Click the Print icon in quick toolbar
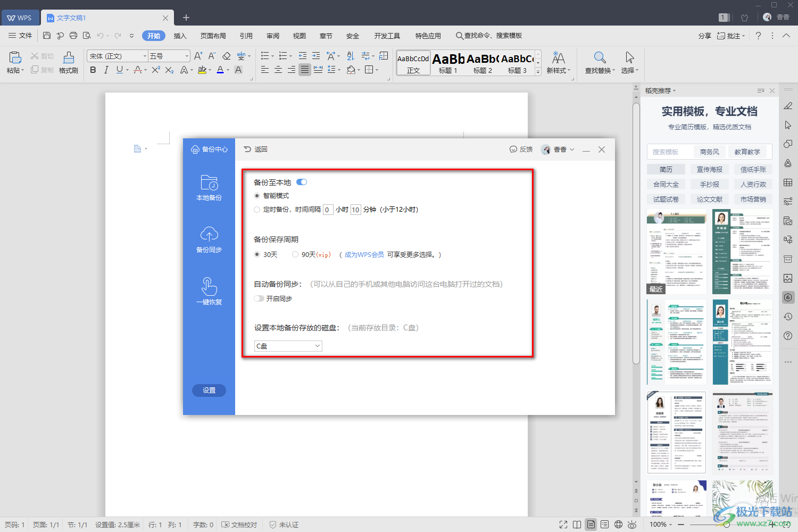Viewport: 798px width, 532px height. pos(73,36)
